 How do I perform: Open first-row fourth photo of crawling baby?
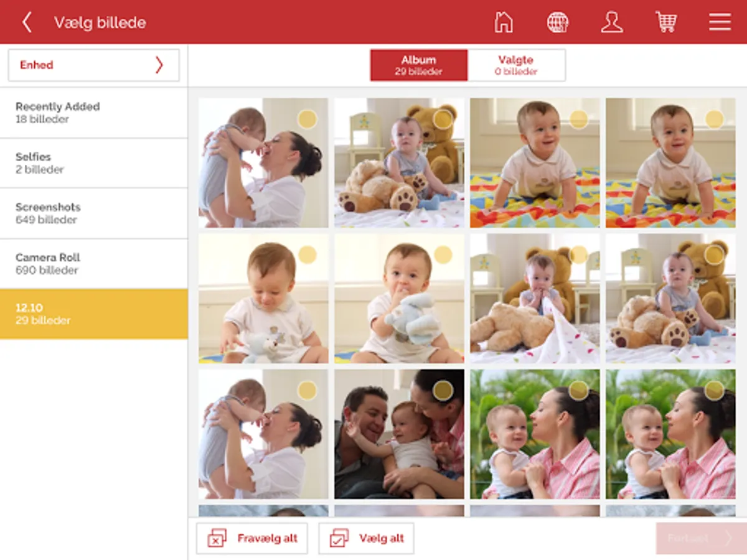[670, 163]
